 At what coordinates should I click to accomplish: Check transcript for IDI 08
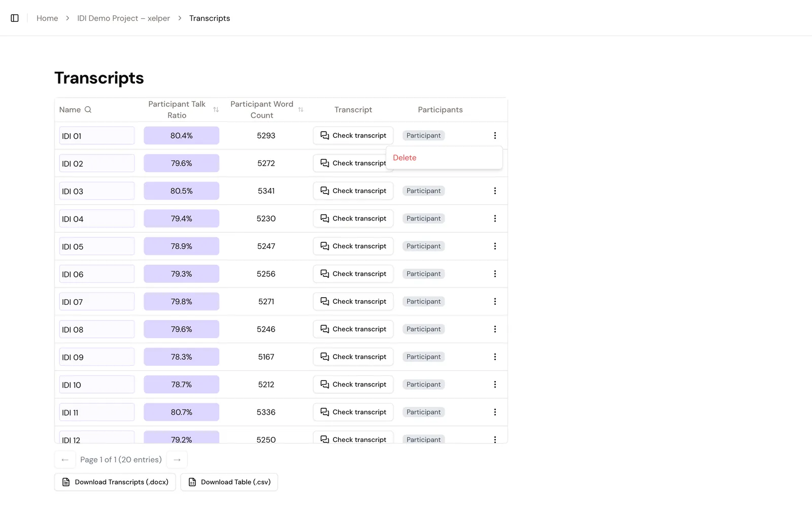point(353,329)
